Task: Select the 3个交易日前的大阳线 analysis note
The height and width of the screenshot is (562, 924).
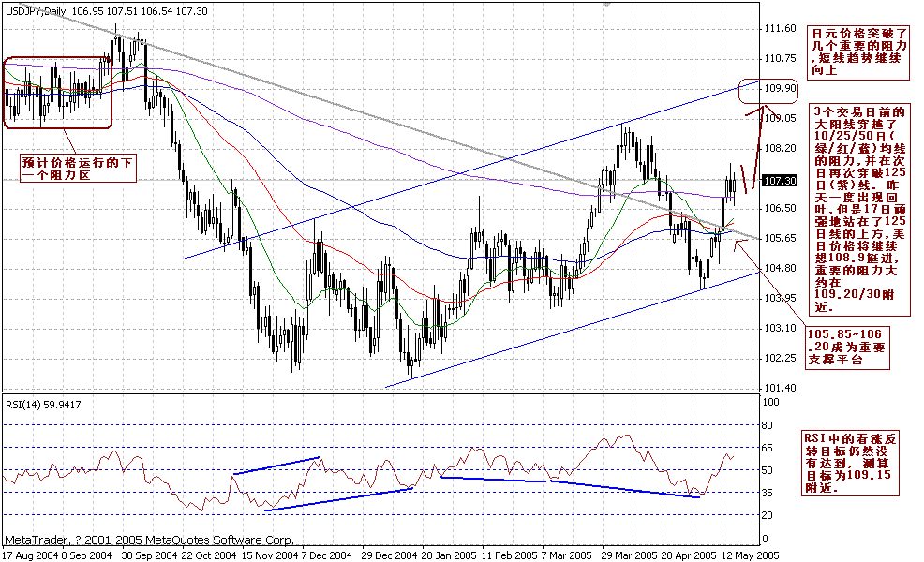Action: coord(861,209)
